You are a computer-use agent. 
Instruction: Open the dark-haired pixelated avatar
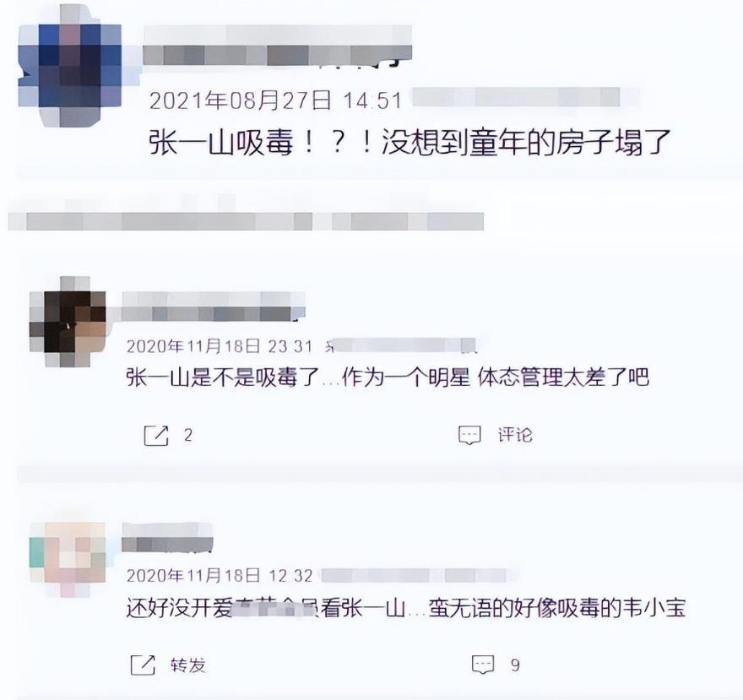point(68,322)
